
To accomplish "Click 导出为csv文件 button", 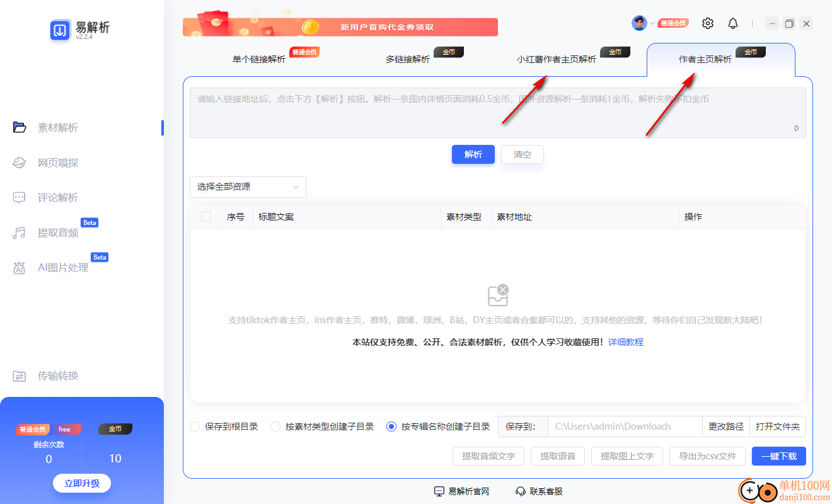I will [x=707, y=456].
